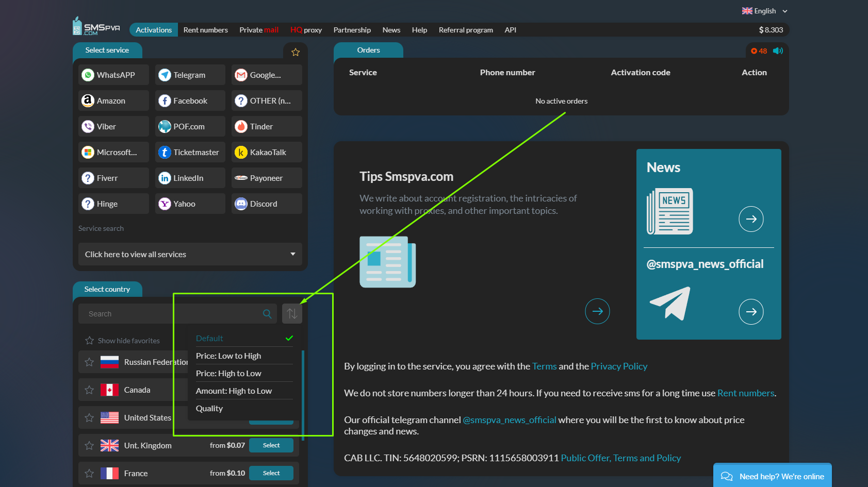
Task: Select the Hinge service
Action: (113, 204)
